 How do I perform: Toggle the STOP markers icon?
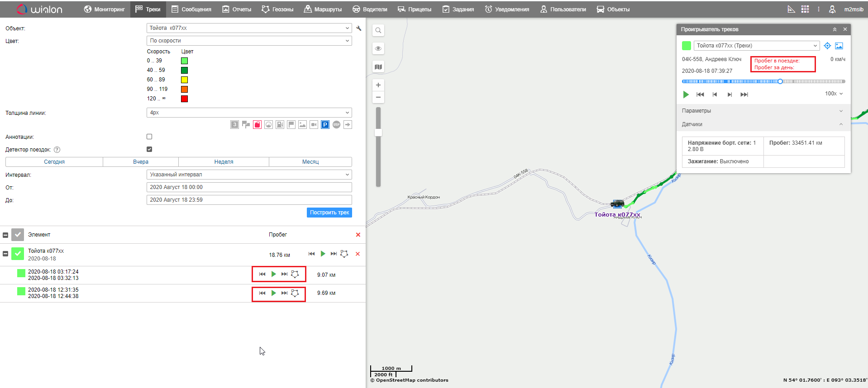point(336,125)
